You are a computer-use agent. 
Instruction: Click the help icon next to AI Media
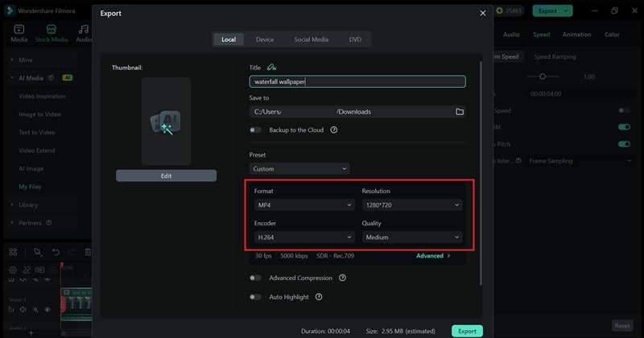51,77
